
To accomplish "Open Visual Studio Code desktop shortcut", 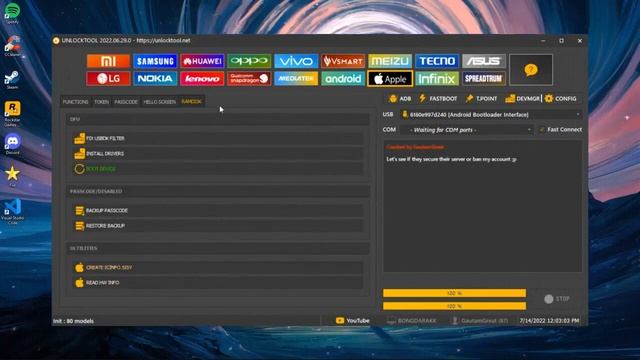I will [12, 211].
